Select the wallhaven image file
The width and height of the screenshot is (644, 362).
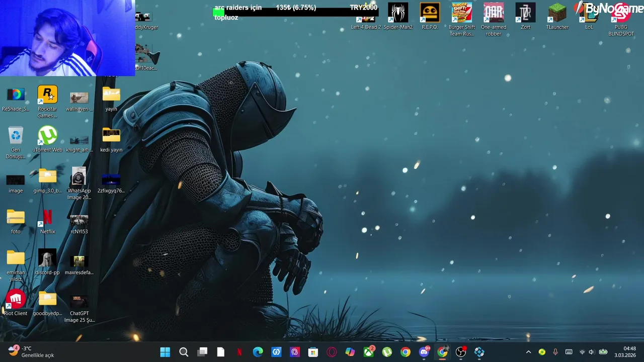click(x=79, y=100)
